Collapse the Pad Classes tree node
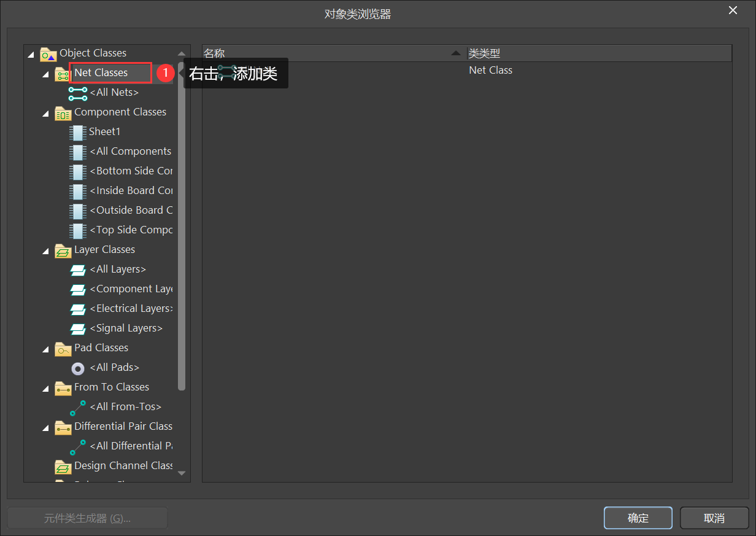This screenshot has width=756, height=536. point(46,349)
